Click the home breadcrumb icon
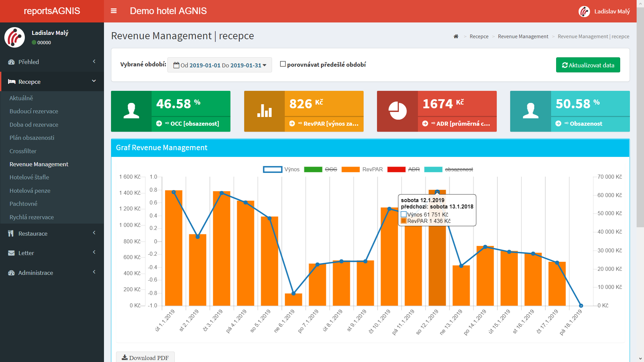Viewport: 644px width, 362px height. (456, 37)
